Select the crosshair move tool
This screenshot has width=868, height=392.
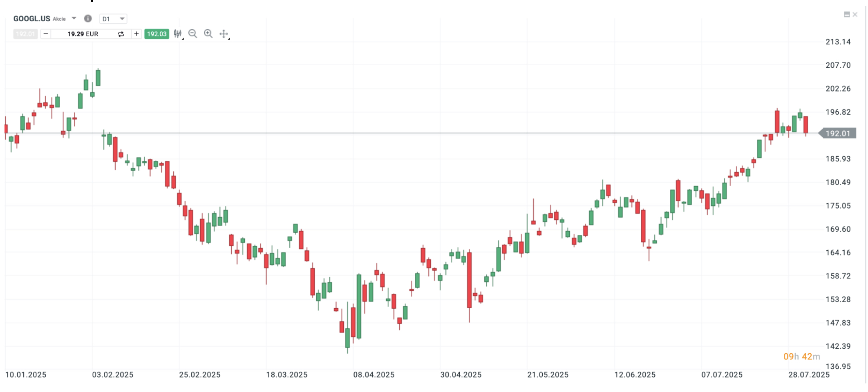click(224, 34)
